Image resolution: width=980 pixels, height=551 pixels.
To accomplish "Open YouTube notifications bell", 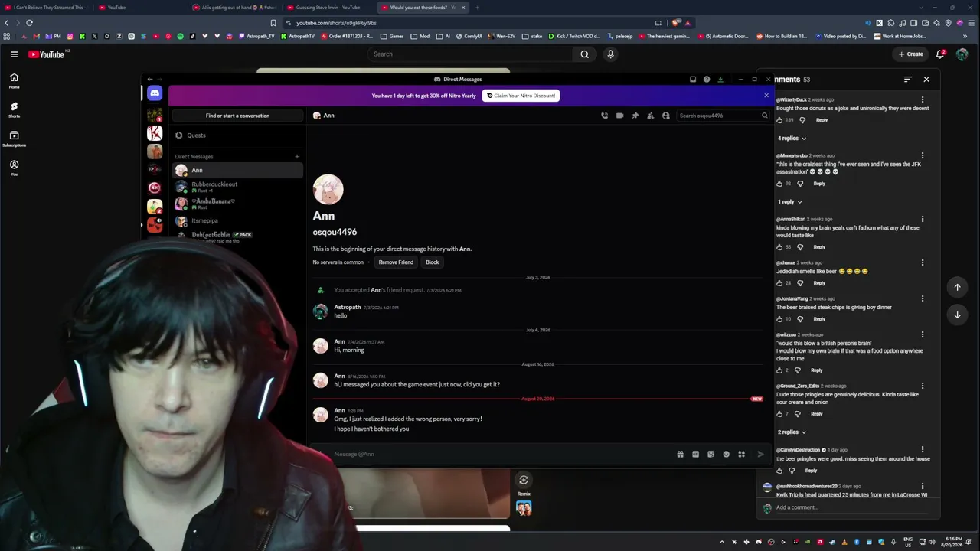I will pos(940,54).
